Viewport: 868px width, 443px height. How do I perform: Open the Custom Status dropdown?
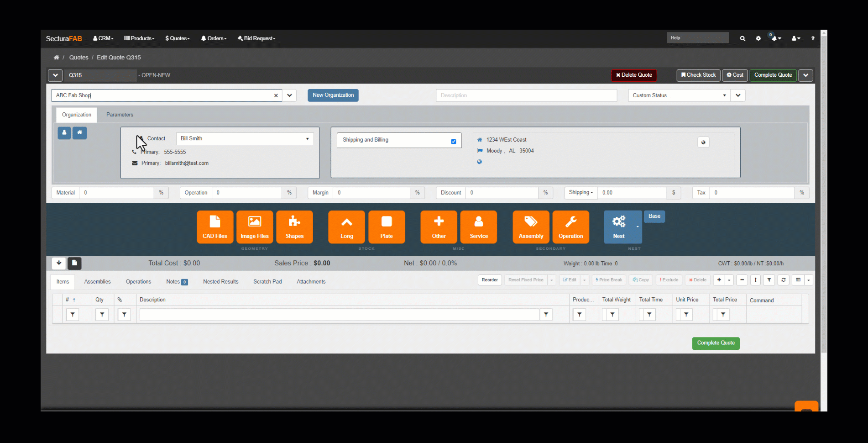tap(679, 95)
